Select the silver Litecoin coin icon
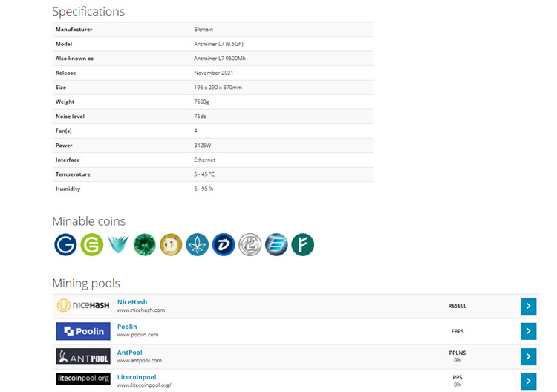The height and width of the screenshot is (392, 557). click(x=250, y=245)
